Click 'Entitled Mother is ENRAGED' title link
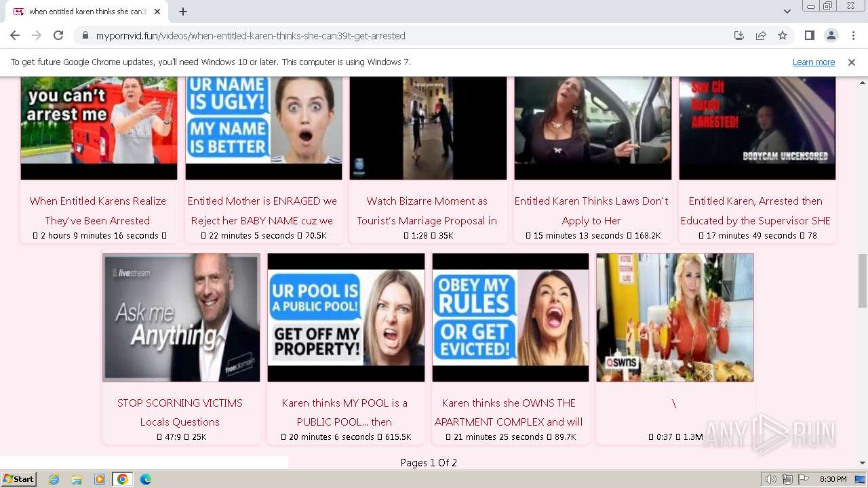 262,211
